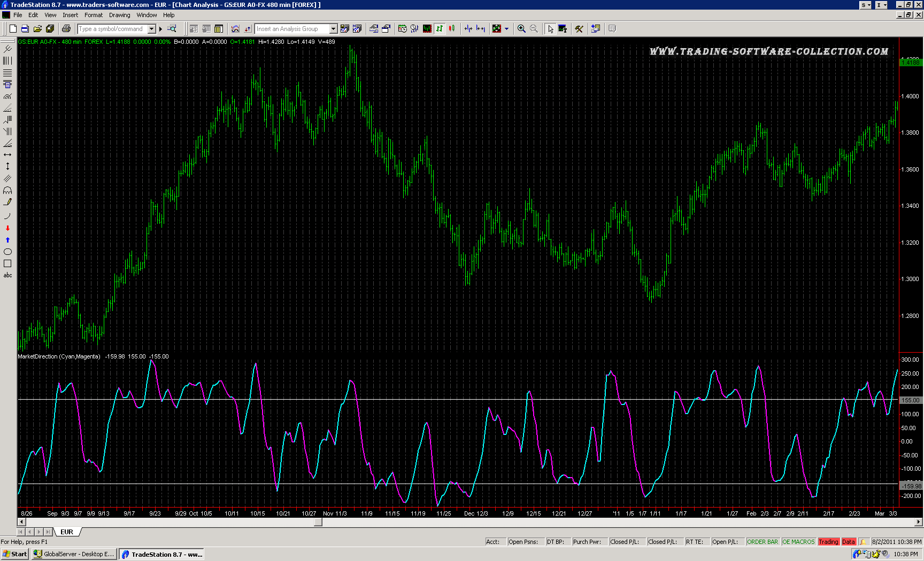Click the Windows Start button

(x=15, y=554)
